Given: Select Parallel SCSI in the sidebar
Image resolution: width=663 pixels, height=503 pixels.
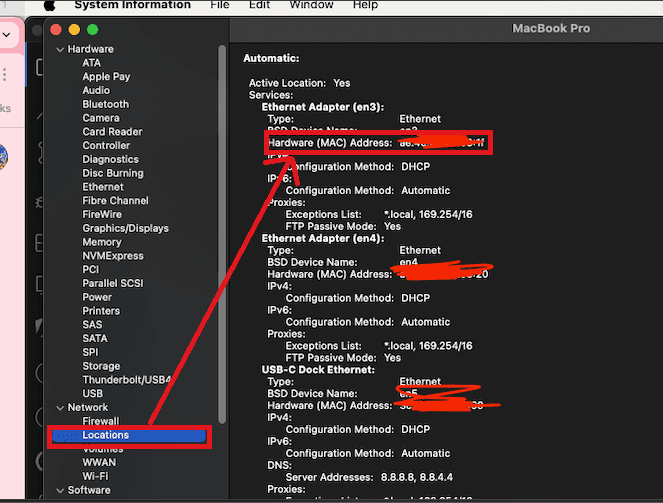Looking at the screenshot, I should click(x=112, y=283).
